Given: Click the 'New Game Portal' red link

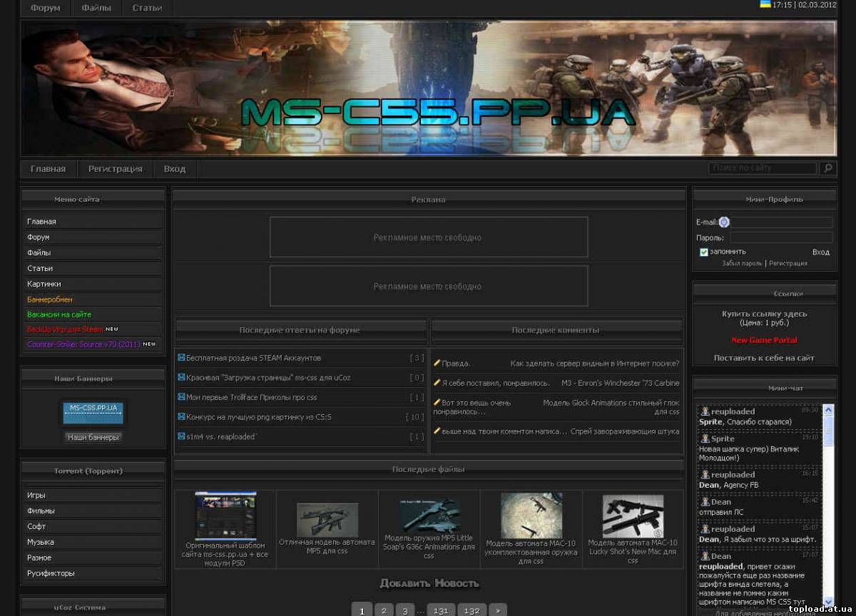Looking at the screenshot, I should pos(764,340).
